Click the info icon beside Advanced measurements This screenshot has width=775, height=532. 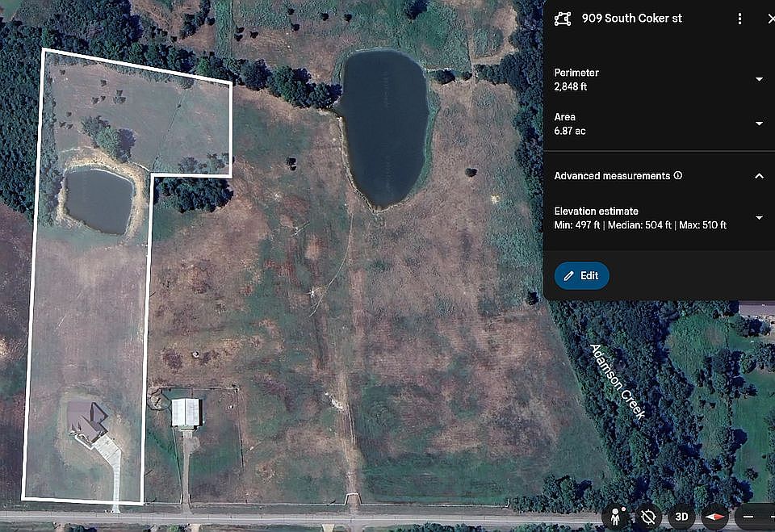click(x=678, y=175)
